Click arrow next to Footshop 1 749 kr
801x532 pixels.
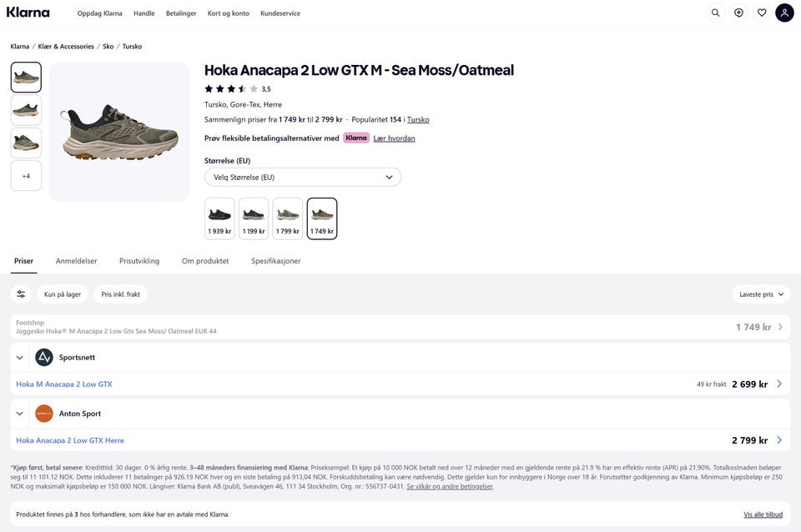(780, 327)
